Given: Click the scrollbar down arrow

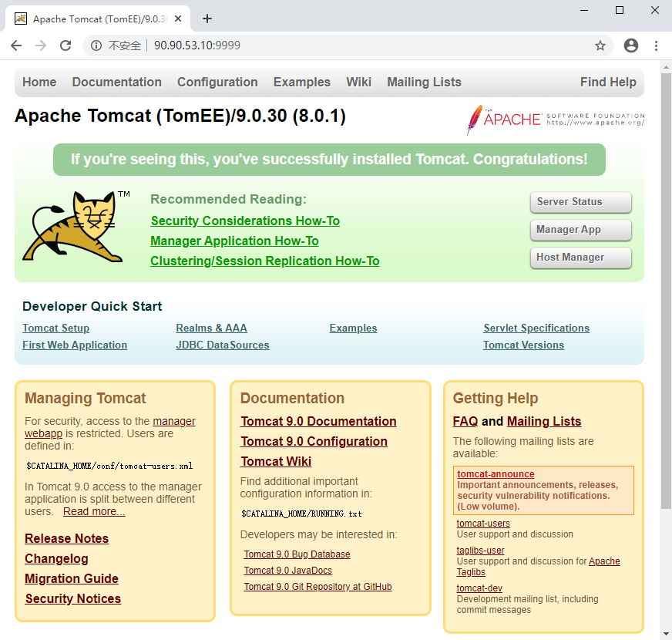Looking at the screenshot, I should 666,634.
